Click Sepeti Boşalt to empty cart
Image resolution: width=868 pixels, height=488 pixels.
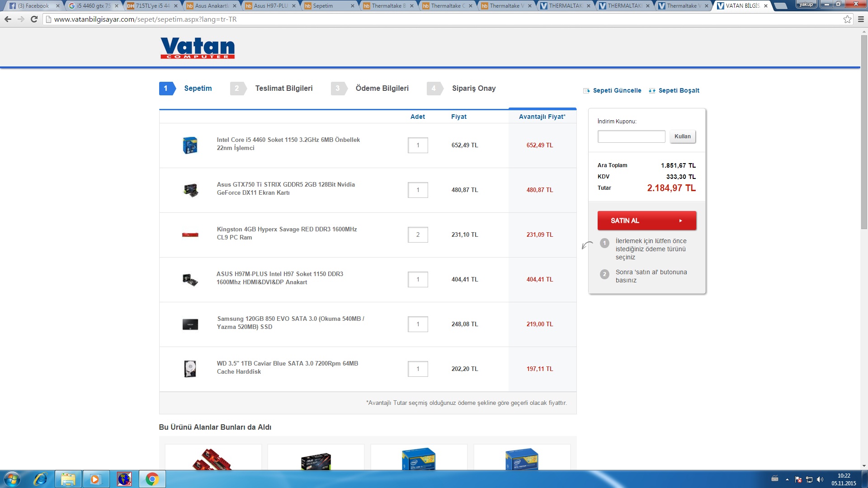(674, 90)
